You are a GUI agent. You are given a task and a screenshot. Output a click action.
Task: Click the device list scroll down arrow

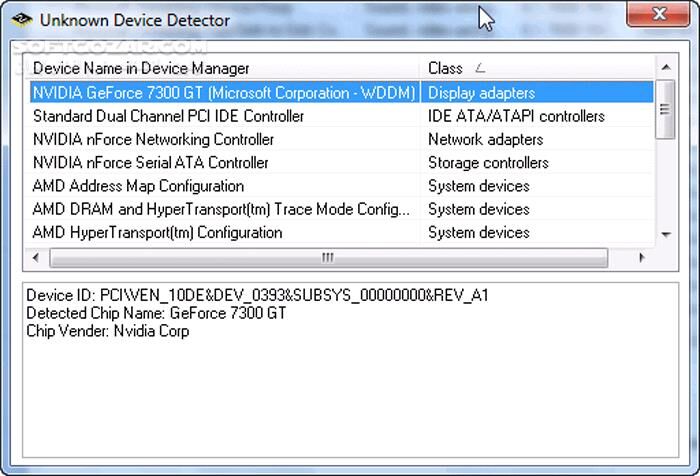pyautogui.click(x=666, y=235)
